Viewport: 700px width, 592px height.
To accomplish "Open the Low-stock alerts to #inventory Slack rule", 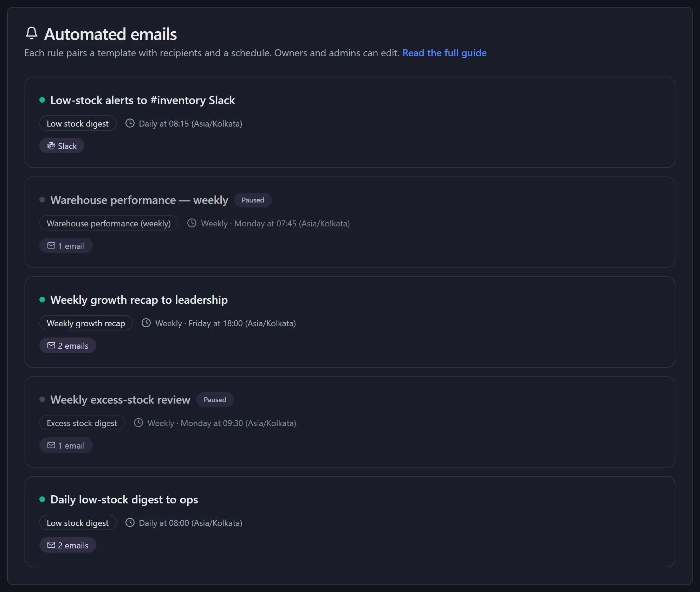I will coord(142,100).
